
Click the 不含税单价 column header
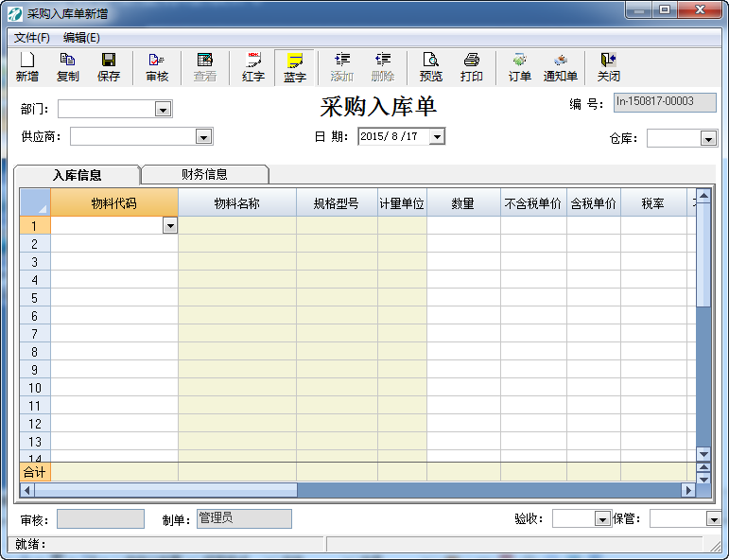click(x=533, y=202)
